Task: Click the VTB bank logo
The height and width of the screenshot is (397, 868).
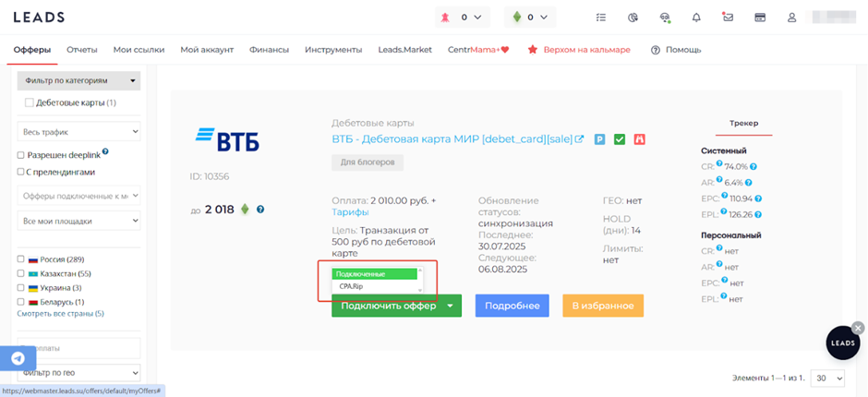Action: (227, 140)
